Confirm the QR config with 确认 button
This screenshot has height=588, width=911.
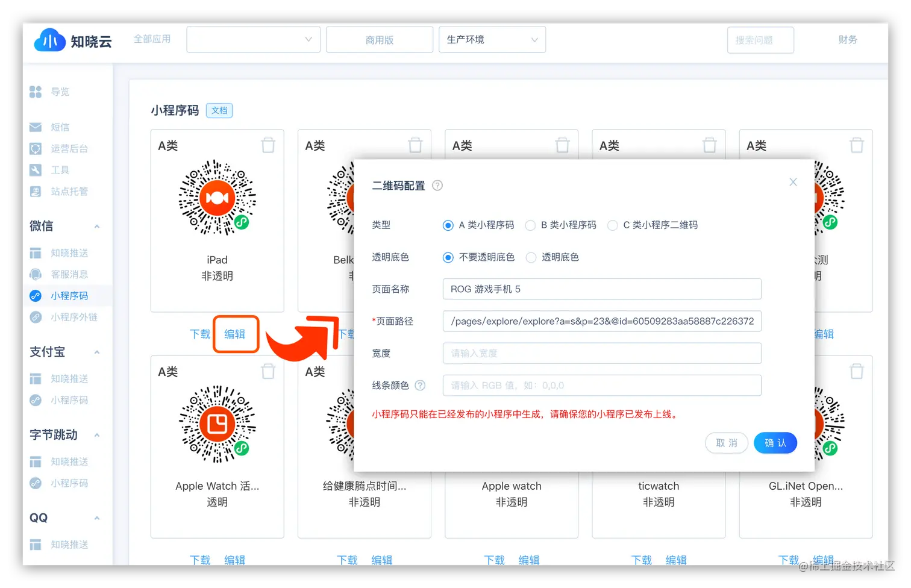point(775,443)
